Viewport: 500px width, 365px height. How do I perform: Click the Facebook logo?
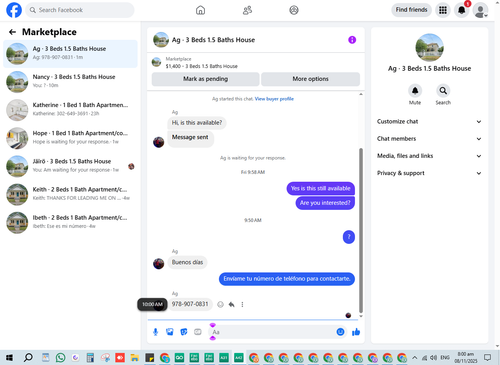click(14, 10)
